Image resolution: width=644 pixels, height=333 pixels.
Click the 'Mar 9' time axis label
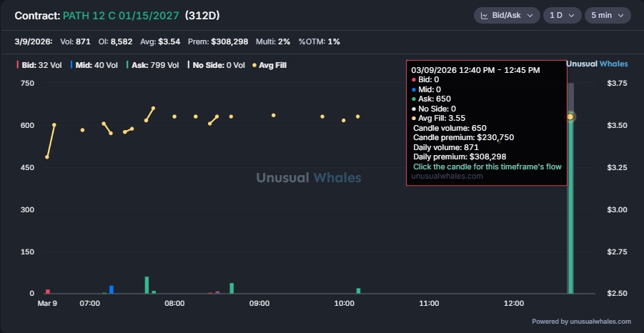(47, 304)
